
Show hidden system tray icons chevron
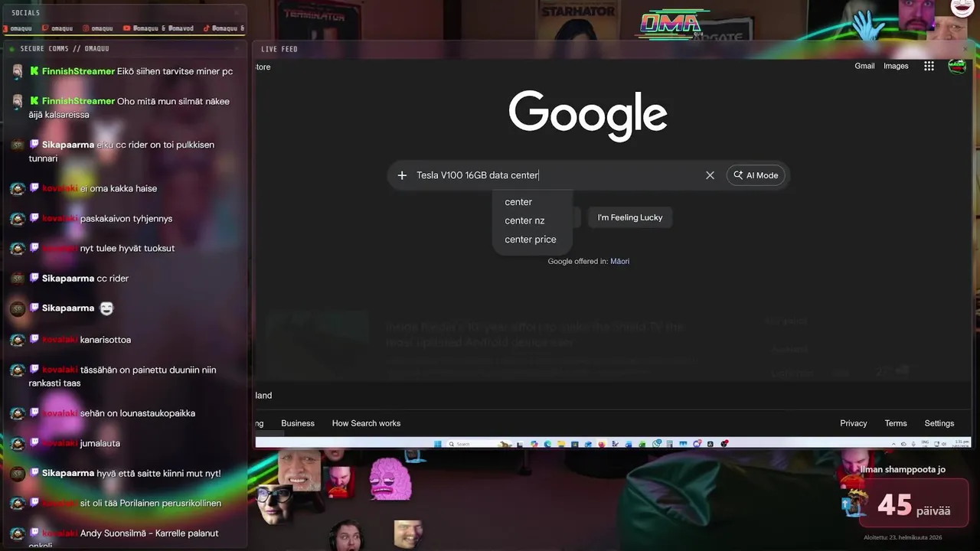tap(895, 444)
